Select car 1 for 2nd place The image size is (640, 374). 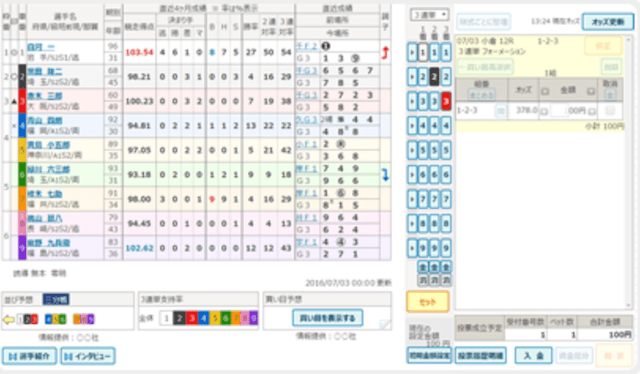[435, 53]
